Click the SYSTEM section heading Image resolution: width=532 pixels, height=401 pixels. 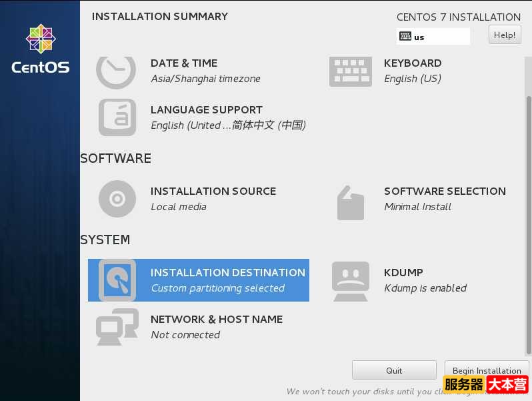pyautogui.click(x=105, y=240)
